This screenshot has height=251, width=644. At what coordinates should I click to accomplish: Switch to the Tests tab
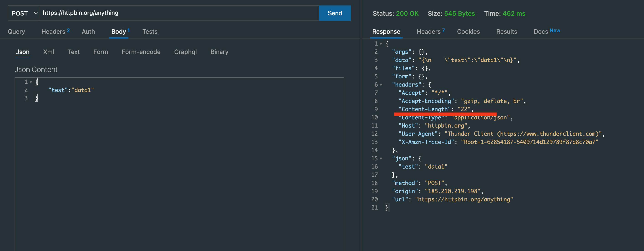point(150,31)
